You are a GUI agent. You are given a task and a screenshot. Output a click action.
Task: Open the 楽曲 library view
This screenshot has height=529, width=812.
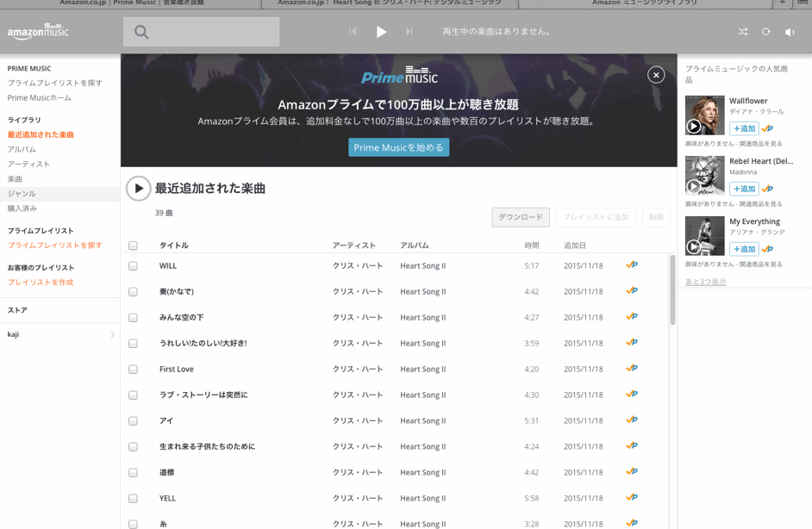point(15,179)
